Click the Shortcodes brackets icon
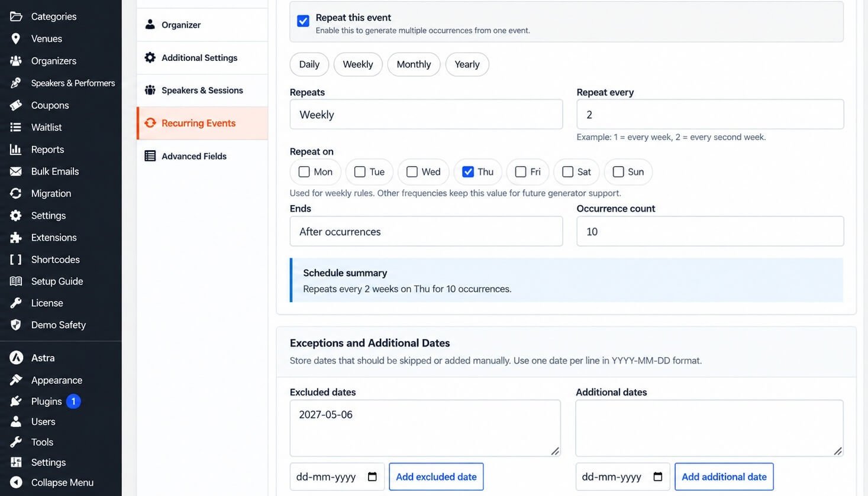 [x=16, y=260]
